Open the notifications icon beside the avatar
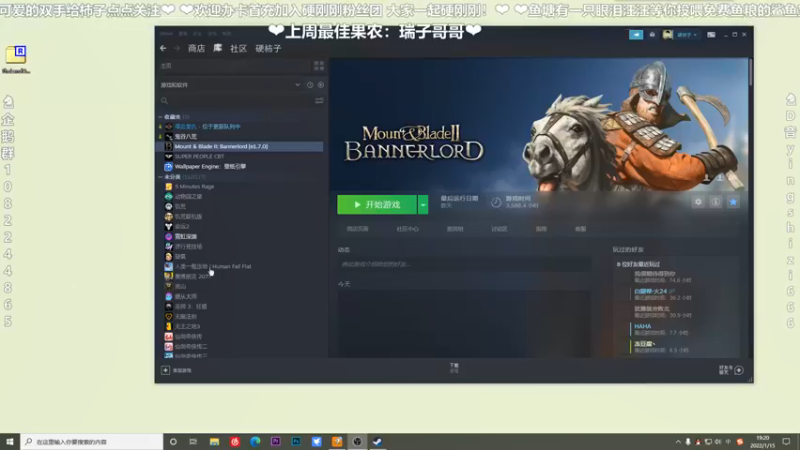This screenshot has height=450, width=800. pyautogui.click(x=652, y=35)
